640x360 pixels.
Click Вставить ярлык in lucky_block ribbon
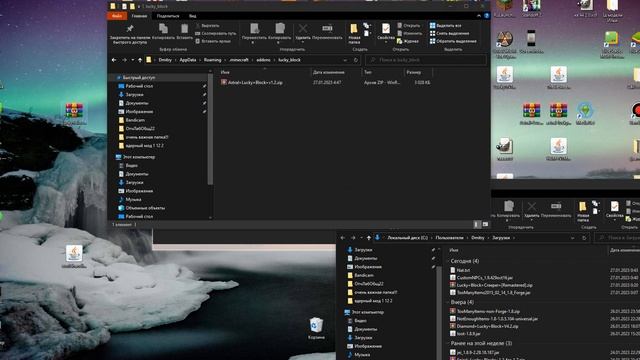click(x=213, y=41)
